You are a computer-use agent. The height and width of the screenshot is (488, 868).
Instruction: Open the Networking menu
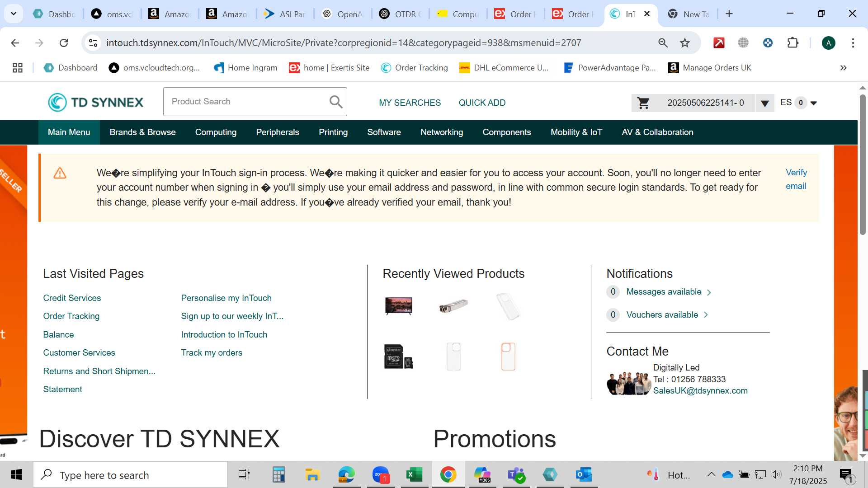click(442, 132)
